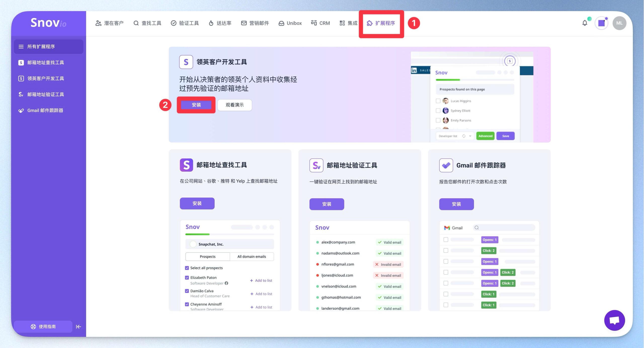Open the Unibox nav tab

(x=290, y=23)
